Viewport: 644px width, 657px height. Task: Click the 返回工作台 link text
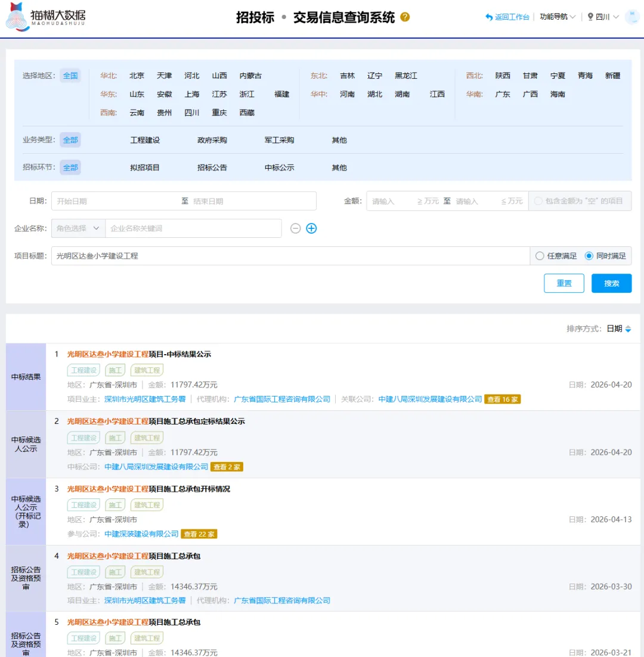pos(512,17)
